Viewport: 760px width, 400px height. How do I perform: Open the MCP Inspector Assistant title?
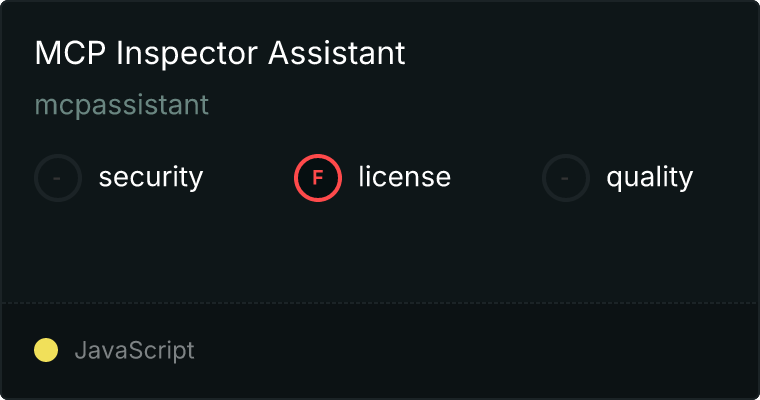220,53
